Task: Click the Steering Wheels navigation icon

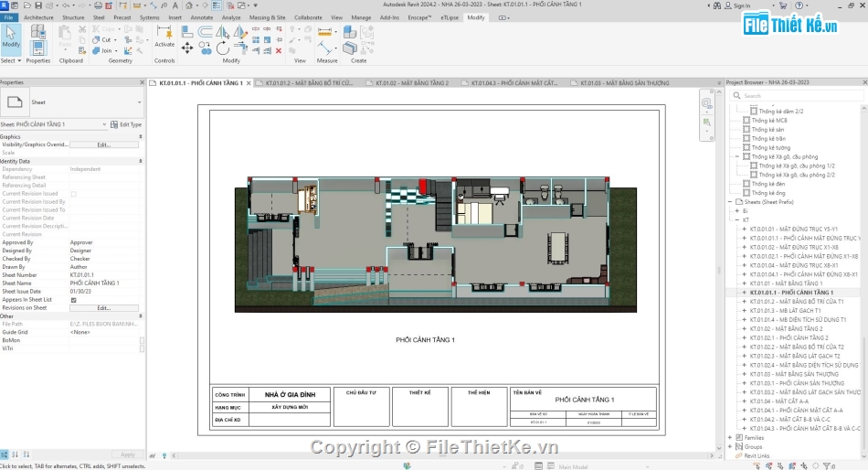Action: point(707,103)
